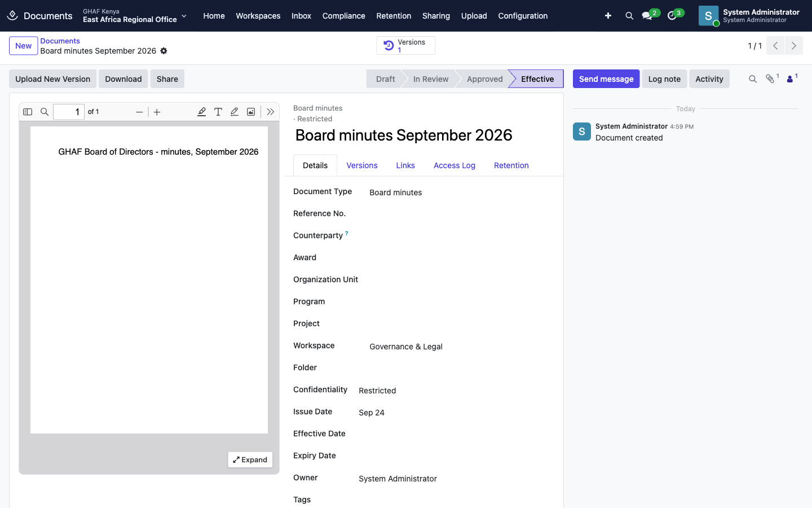
Task: Open the gear actions menu beside document title
Action: 164,51
